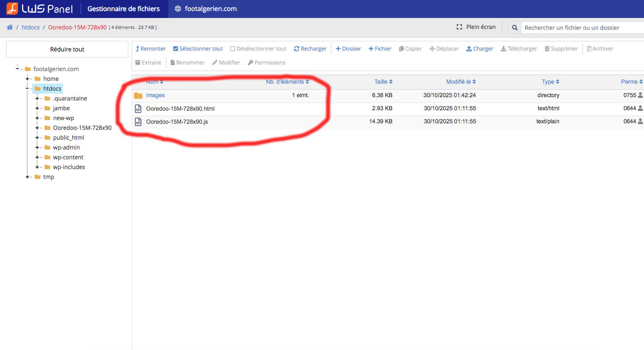This screenshot has height=350, width=644.
Task: Check Sélectionner tout
Action: pos(198,49)
